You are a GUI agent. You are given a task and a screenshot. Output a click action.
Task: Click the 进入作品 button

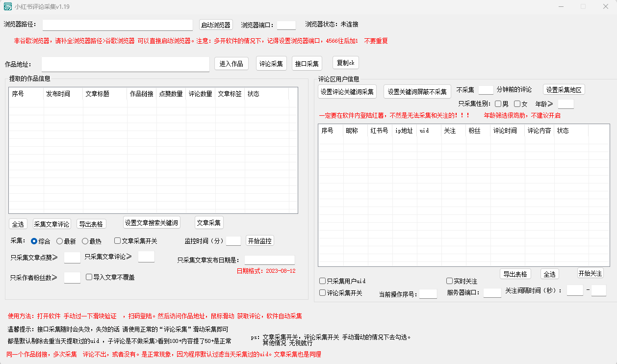(231, 64)
